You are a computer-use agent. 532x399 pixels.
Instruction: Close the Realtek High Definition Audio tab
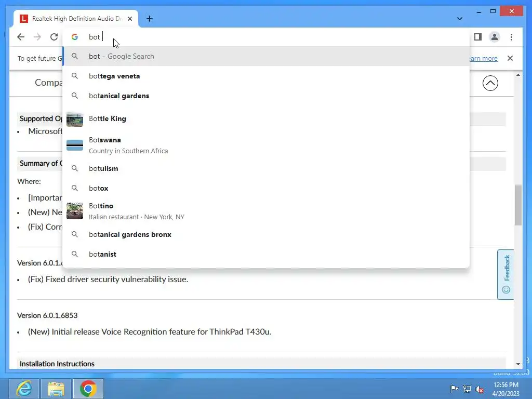click(x=129, y=19)
